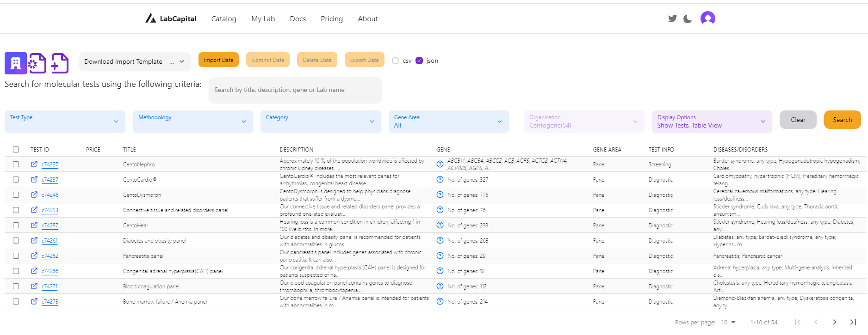Open Download Import Template dropdown
Image resolution: width=868 pixels, height=335 pixels.
pos(135,61)
